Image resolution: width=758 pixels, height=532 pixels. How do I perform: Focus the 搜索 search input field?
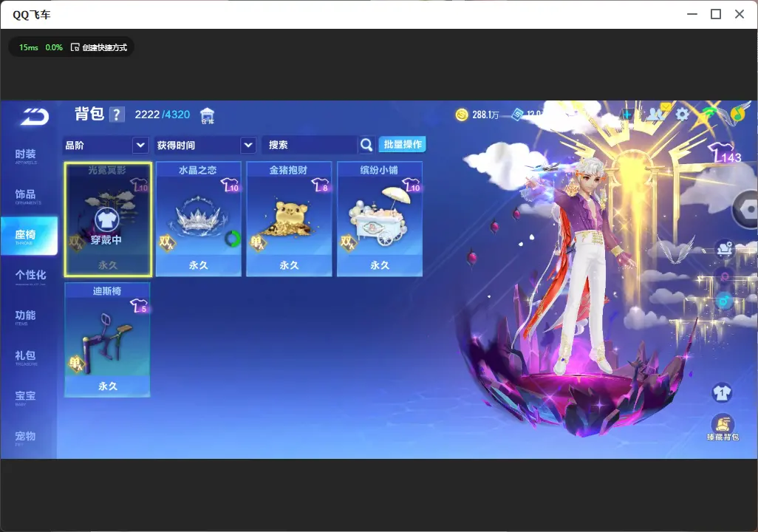pyautogui.click(x=310, y=145)
